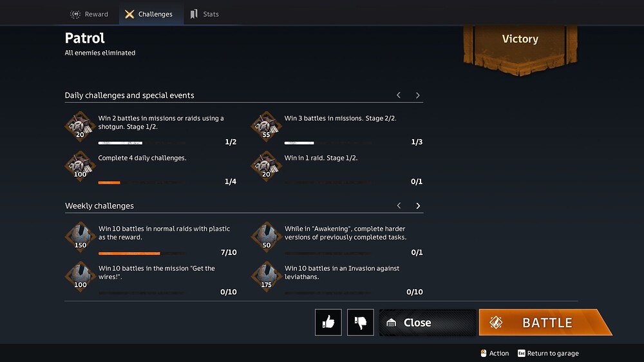Show previous weekly challenges page
Screen dimensions: 644x362
pyautogui.click(x=399, y=205)
